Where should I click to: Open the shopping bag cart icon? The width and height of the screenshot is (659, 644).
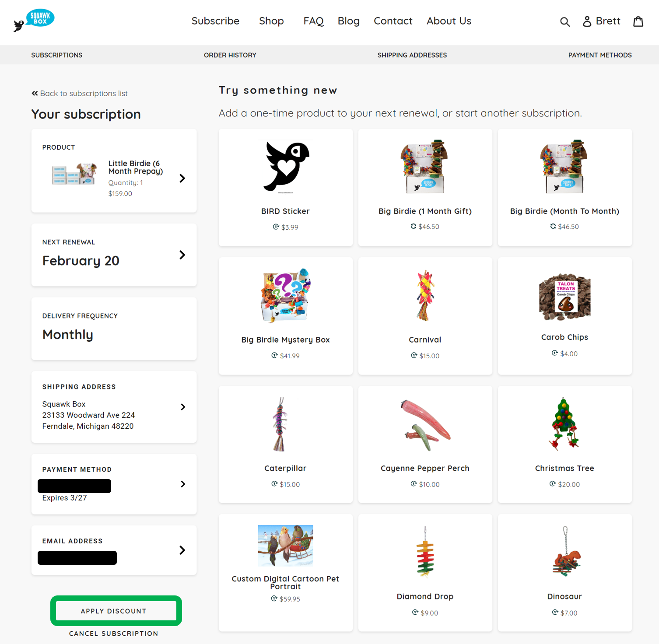pos(638,21)
